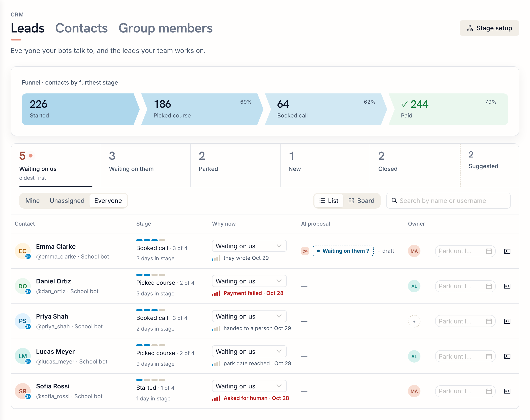Click calendar icon in Lucas Meyer's Park field
Image resolution: width=530 pixels, height=420 pixels.
click(x=489, y=356)
